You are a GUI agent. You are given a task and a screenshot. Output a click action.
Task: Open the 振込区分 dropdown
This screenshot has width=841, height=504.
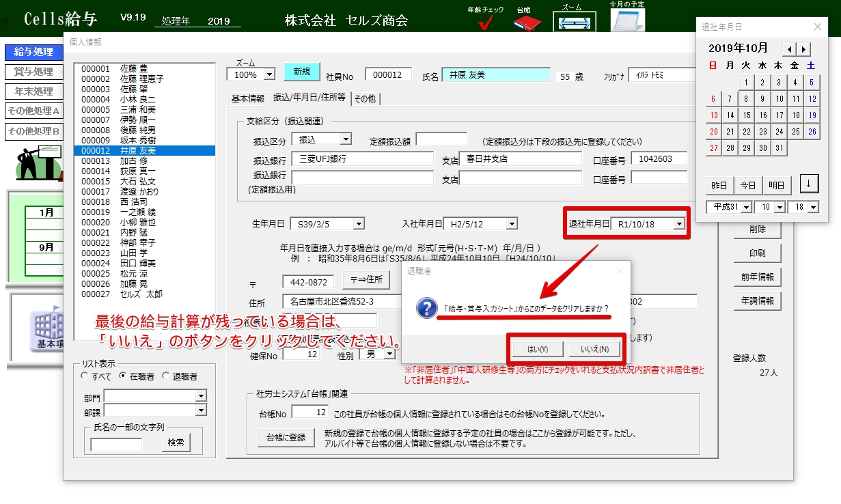[346, 139]
